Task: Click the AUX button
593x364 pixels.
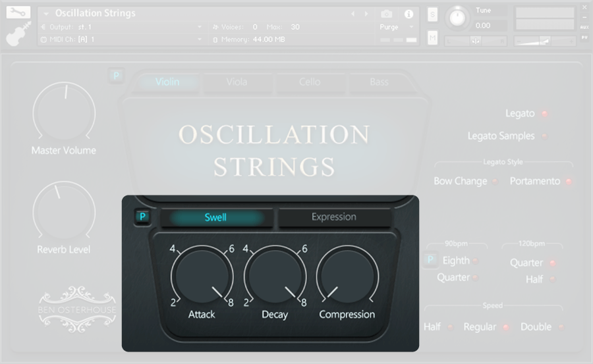Action: click(584, 27)
